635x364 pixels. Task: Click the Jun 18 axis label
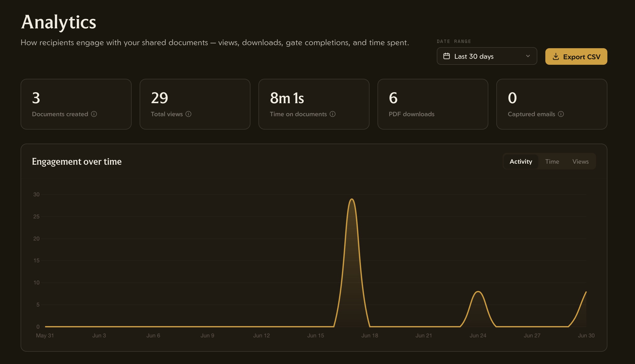tap(370, 335)
